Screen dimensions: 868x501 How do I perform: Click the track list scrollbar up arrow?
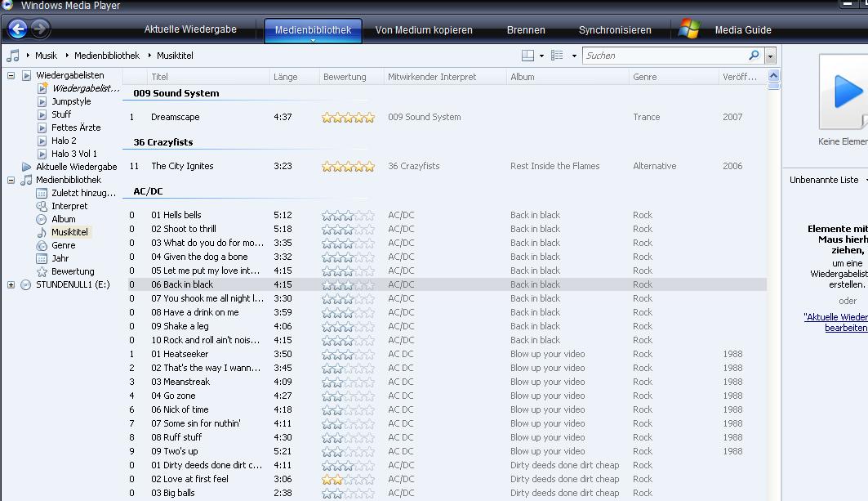pos(773,76)
